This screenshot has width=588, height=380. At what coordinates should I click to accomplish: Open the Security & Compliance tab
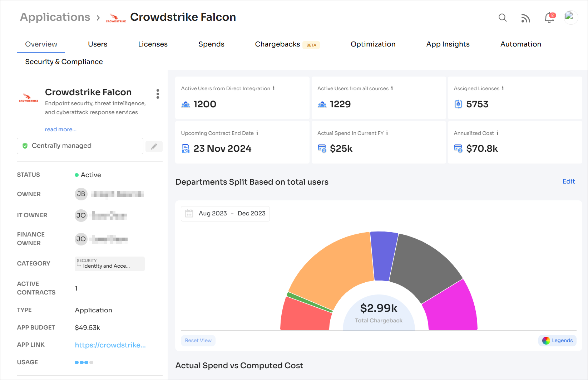pos(64,62)
